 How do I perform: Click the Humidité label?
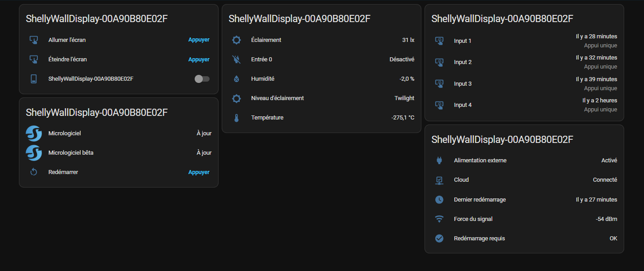coord(263,79)
